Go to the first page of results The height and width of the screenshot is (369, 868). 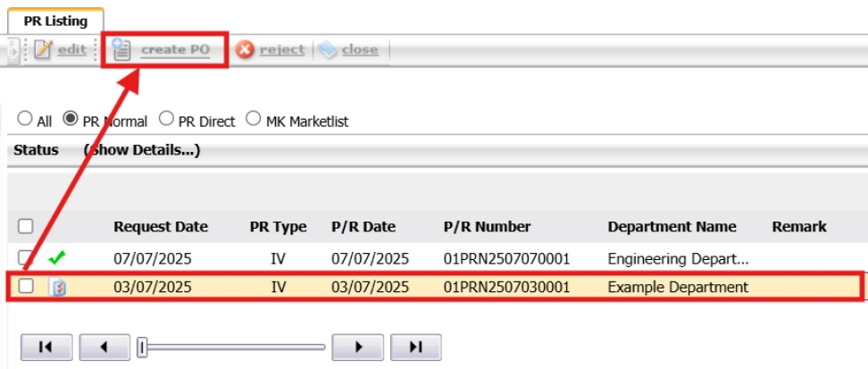point(45,347)
